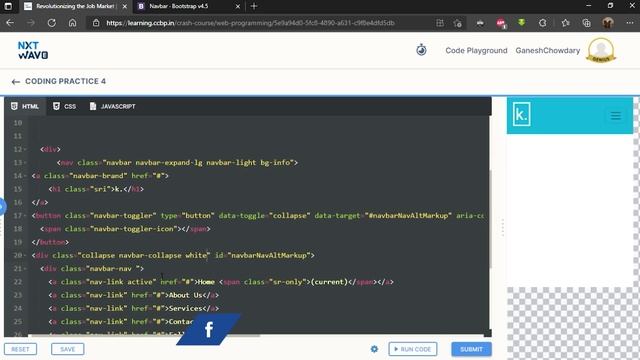Click the 'k.' brand logo in the preview
The width and height of the screenshot is (640, 360).
521,114
